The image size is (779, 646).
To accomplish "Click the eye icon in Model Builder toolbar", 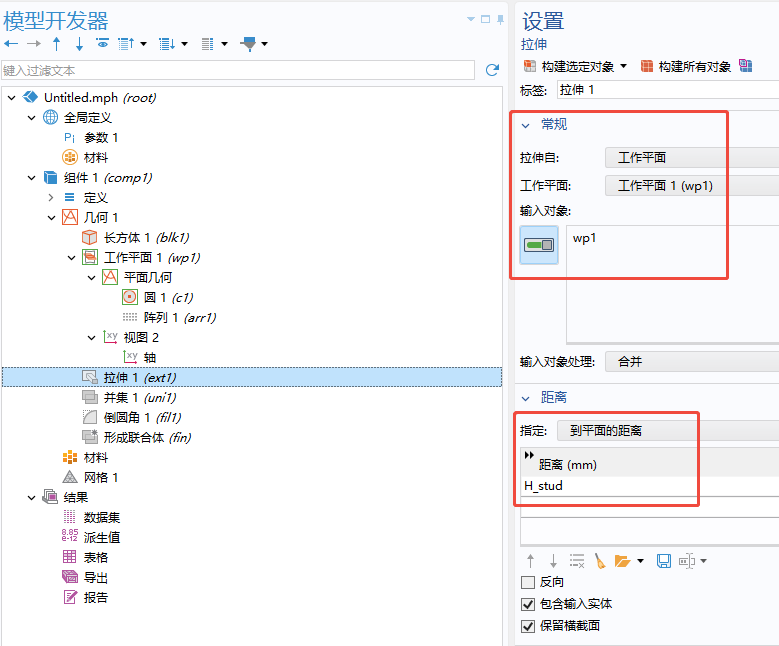I will [x=102, y=44].
